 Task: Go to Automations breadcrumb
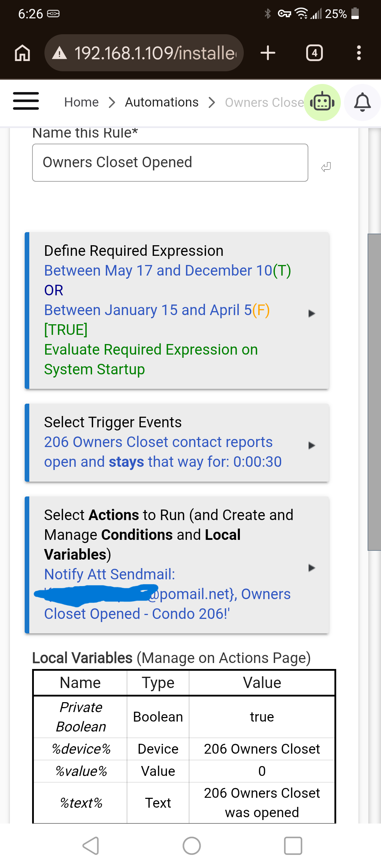coord(162,102)
